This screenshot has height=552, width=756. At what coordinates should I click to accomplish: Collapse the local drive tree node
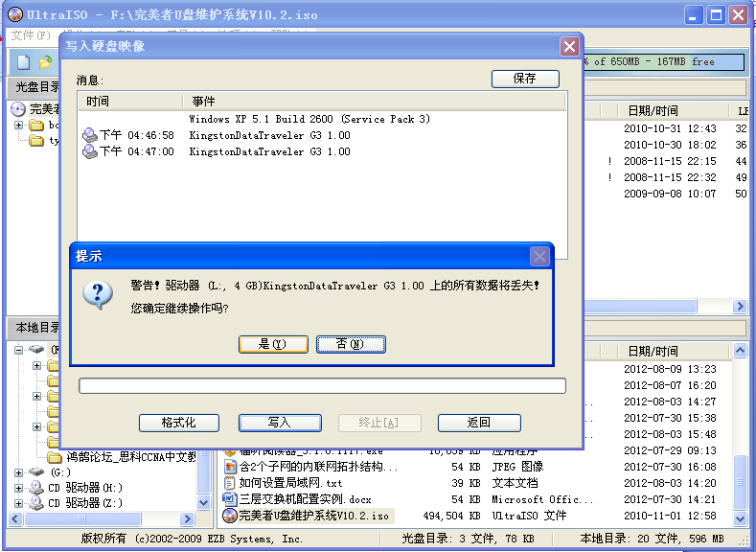[x=18, y=350]
